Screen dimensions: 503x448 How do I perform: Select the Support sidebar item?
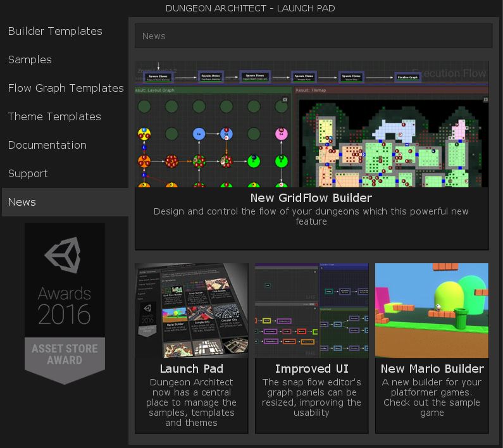(28, 173)
